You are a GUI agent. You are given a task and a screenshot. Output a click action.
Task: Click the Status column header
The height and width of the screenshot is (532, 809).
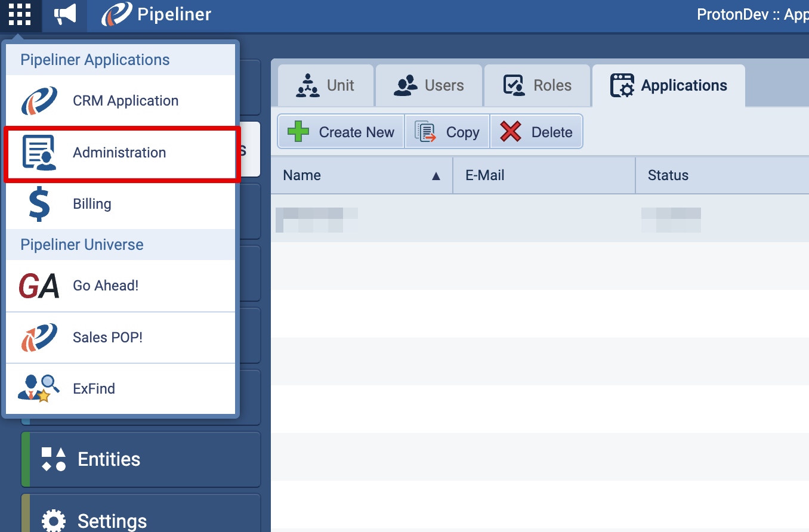click(716, 175)
